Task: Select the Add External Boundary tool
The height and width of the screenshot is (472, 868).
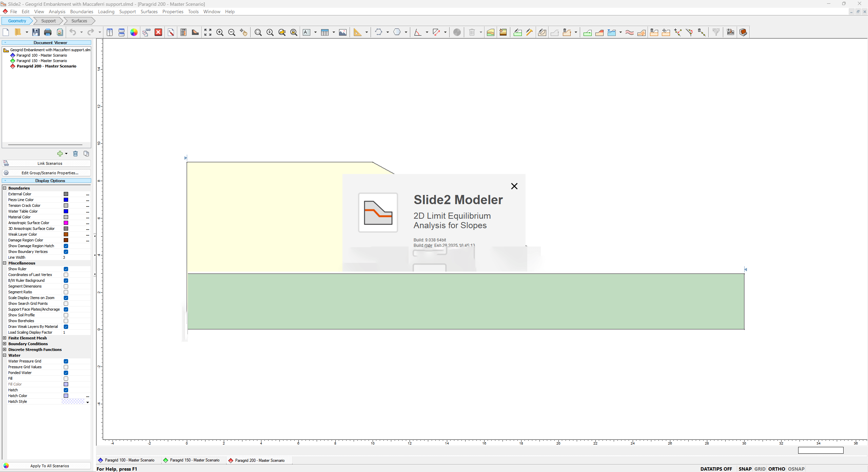Action: coord(587,33)
